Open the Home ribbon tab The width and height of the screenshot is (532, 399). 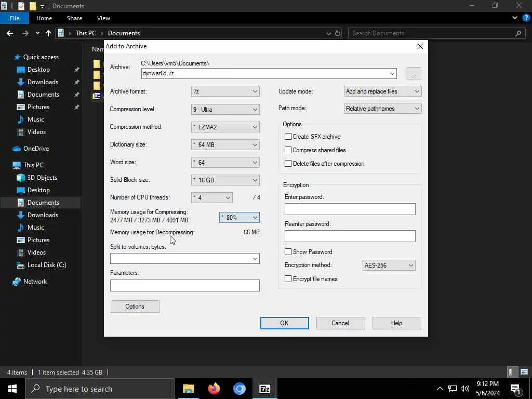44,18
